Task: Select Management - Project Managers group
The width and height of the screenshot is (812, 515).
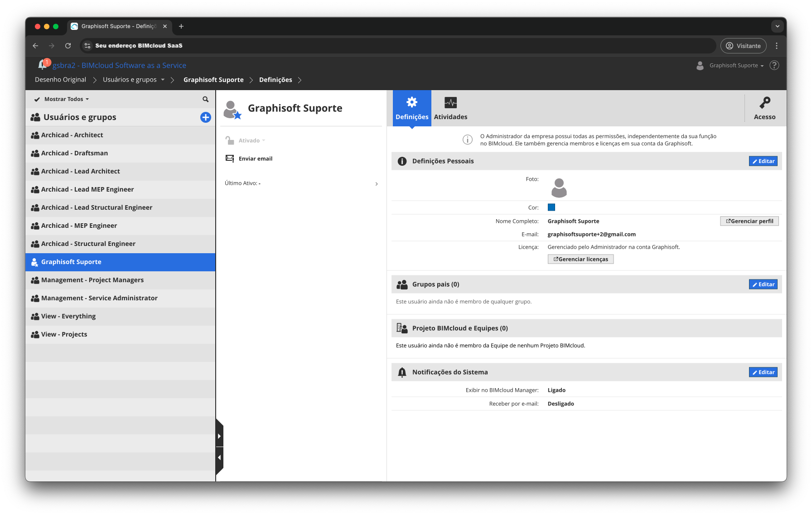Action: 120,280
